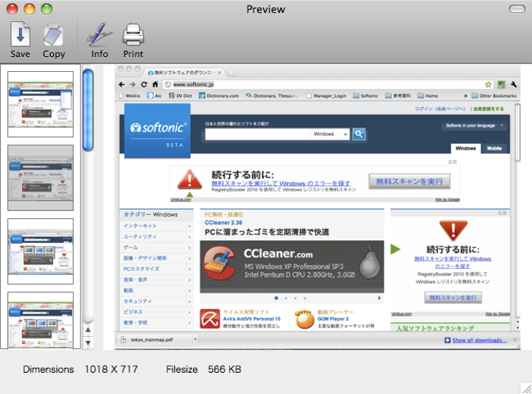Click the Softonic search text field

coord(257,134)
